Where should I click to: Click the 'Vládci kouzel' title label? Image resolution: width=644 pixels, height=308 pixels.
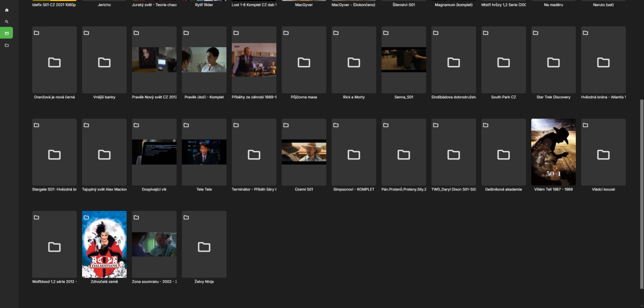point(603,189)
